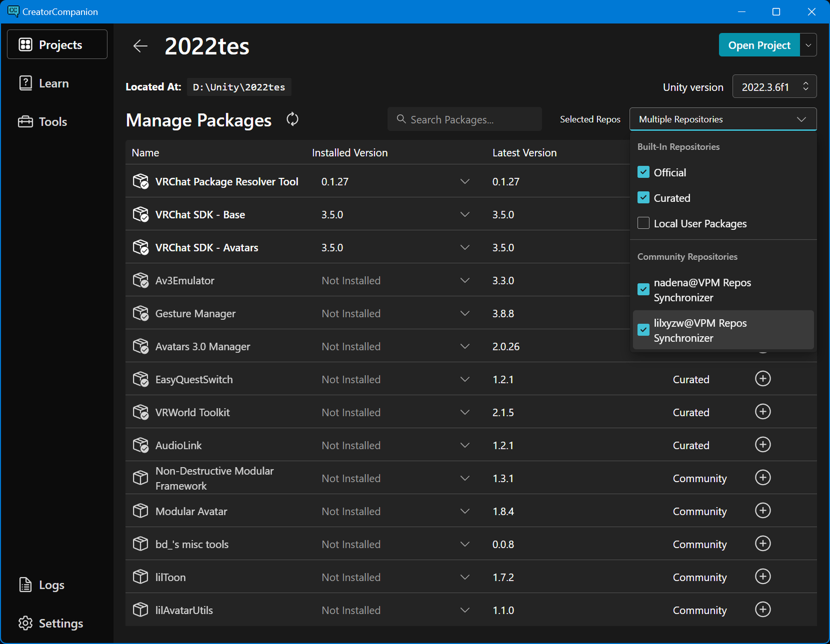This screenshot has width=830, height=644.
Task: Expand version chevron for bd_'s misc tools
Action: pyautogui.click(x=465, y=544)
